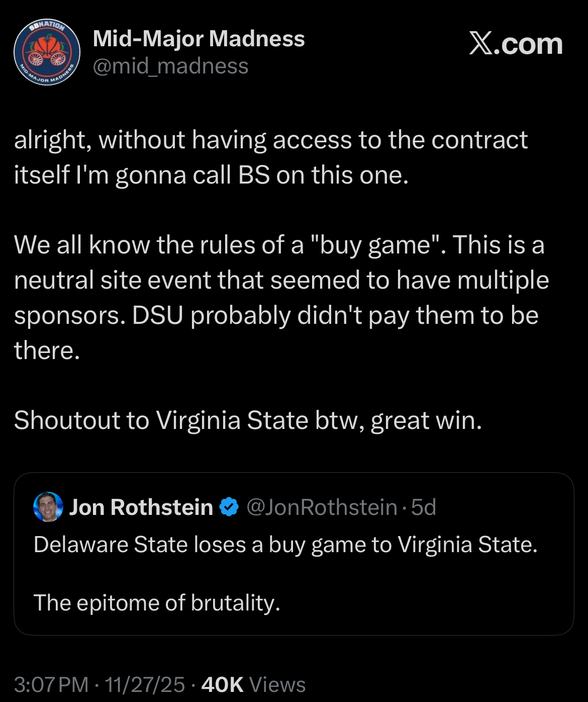Open the Mid-Major Madness display name

point(199,39)
